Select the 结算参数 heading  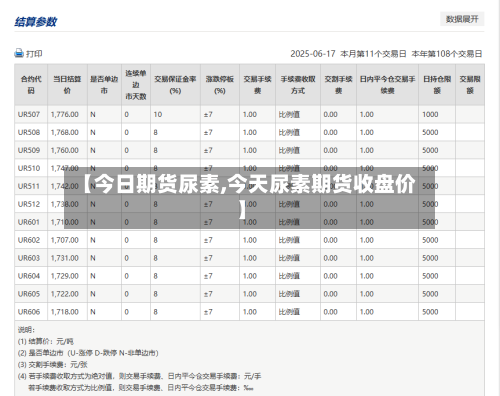pos(36,22)
